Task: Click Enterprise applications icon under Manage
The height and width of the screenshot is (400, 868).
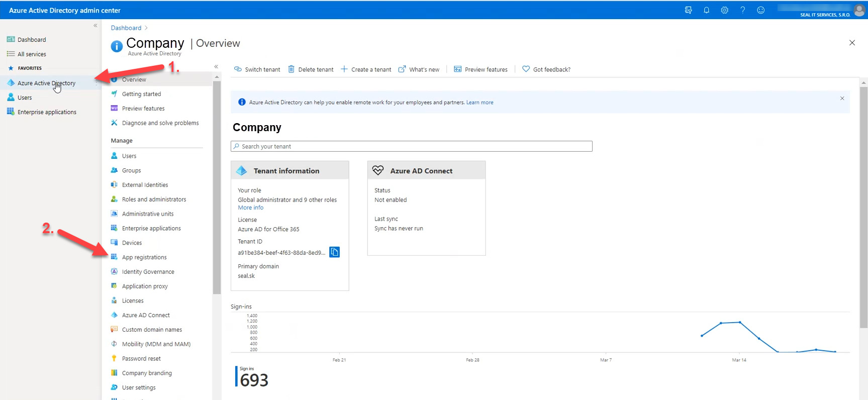Action: [x=114, y=228]
